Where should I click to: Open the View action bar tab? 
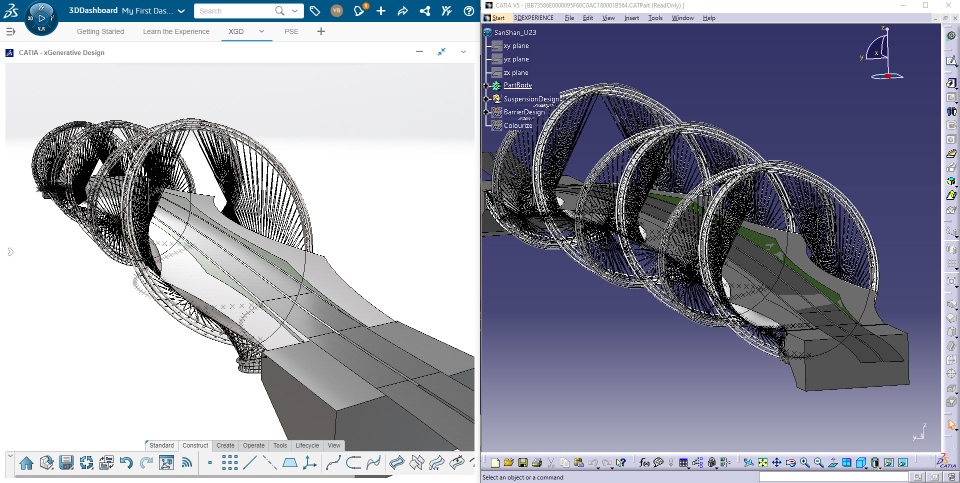[x=334, y=445]
